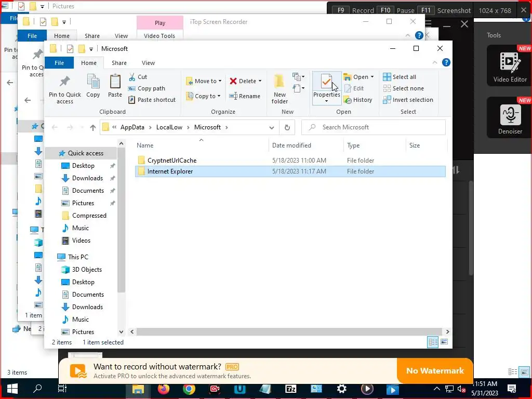Click the Windows Start button
The image size is (532, 399).
[12, 389]
